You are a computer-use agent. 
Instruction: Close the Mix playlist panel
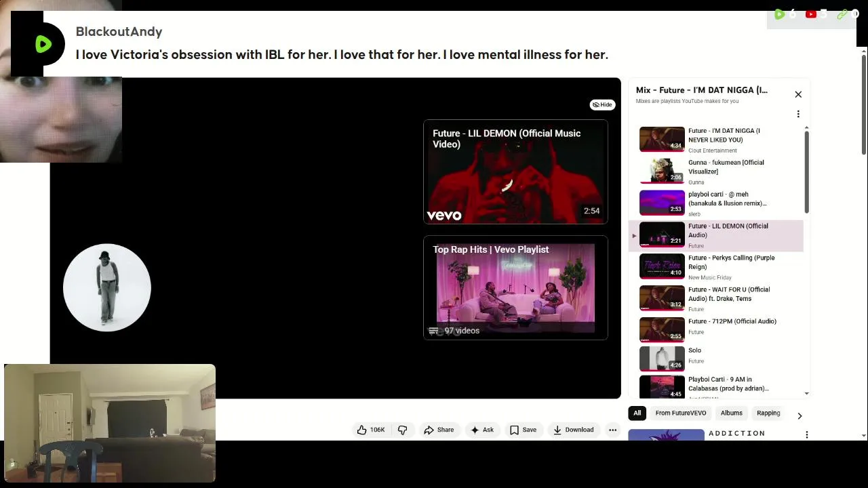798,94
